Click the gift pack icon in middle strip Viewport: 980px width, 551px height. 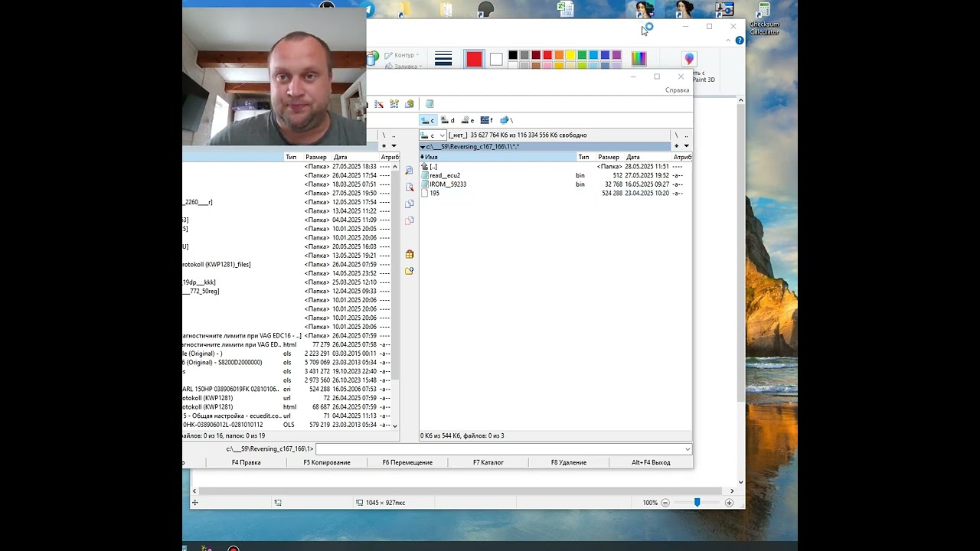(x=410, y=254)
